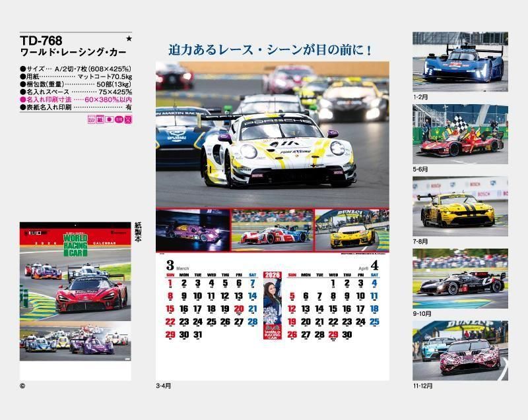Screen dimensions: 528x420
Task: Click the last dark-pink square spec icon
Action: pyautogui.click(x=128, y=119)
